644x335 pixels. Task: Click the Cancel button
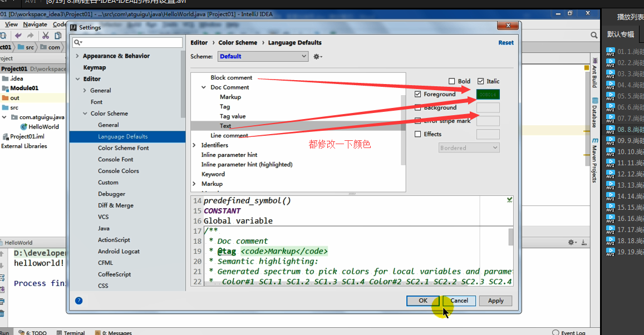(x=459, y=300)
